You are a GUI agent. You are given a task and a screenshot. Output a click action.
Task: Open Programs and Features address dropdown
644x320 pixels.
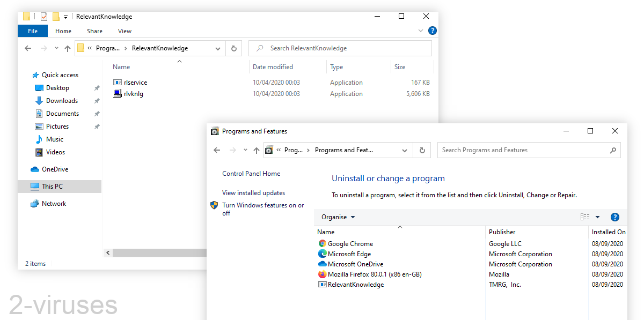pyautogui.click(x=405, y=150)
